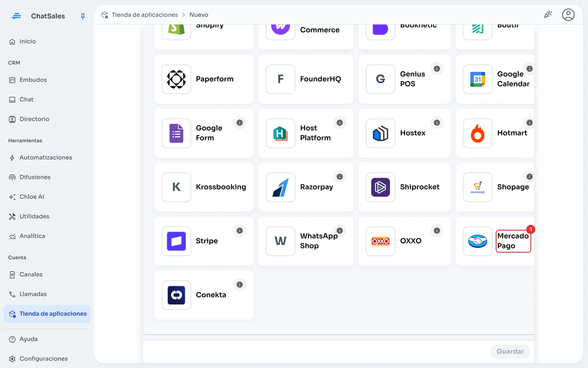Click the celebration icon in header
This screenshot has height=368, width=588.
point(548,15)
